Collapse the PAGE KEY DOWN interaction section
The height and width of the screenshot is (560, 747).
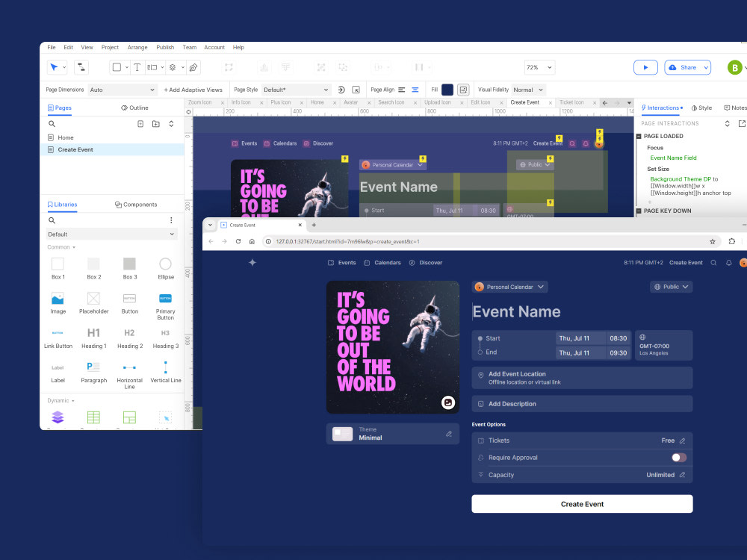click(x=639, y=211)
